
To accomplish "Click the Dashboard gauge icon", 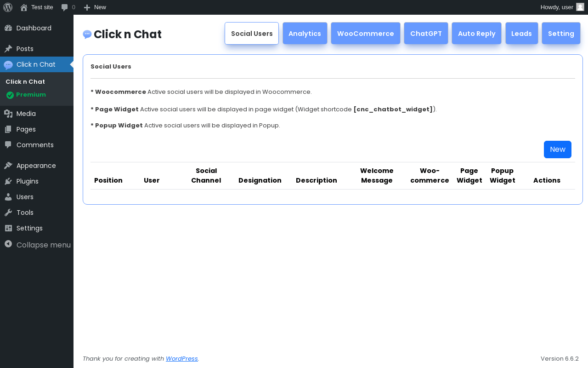I will tap(8, 28).
